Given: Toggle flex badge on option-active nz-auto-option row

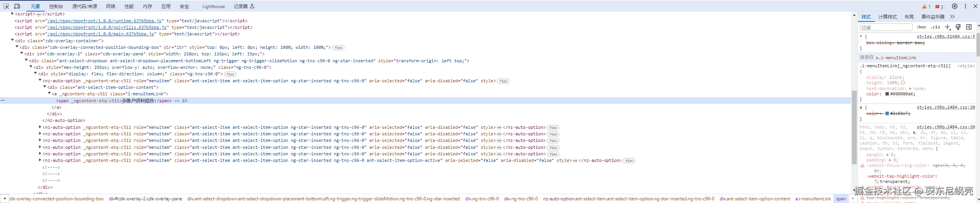Looking at the screenshot, I should pyautogui.click(x=629, y=161).
